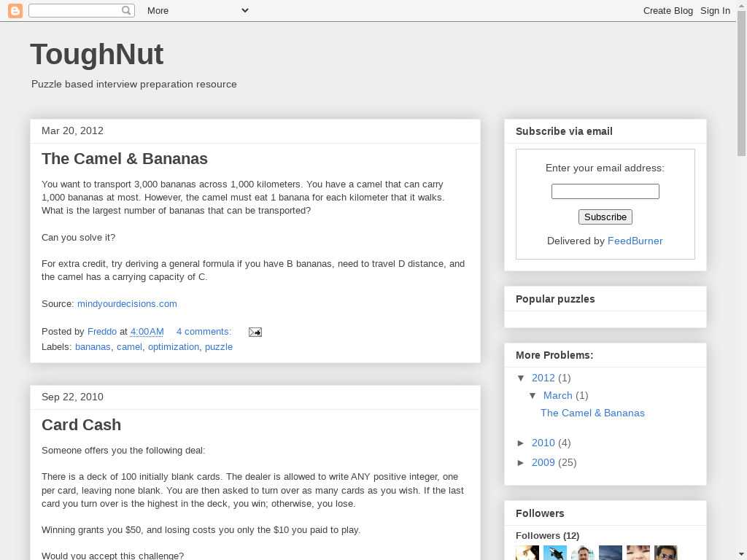747x560 pixels.
Task: Select the optimization label link
Action: [x=173, y=346]
